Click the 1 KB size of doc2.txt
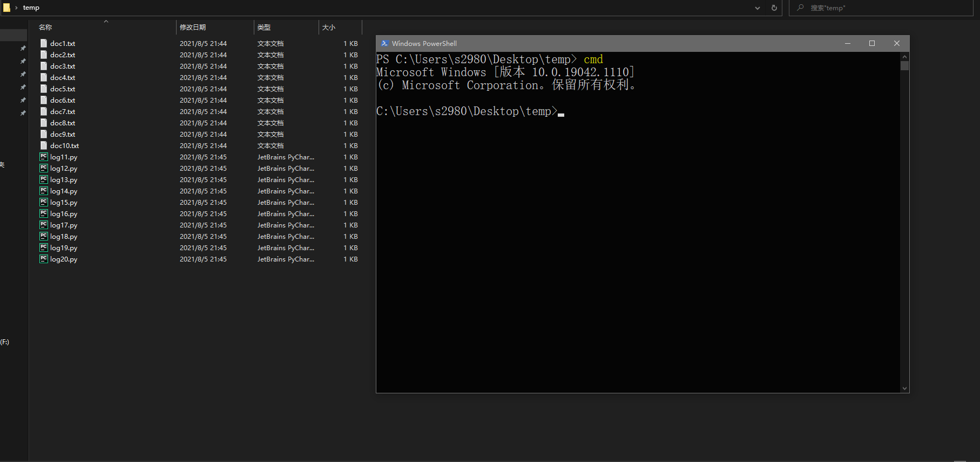 pyautogui.click(x=350, y=55)
